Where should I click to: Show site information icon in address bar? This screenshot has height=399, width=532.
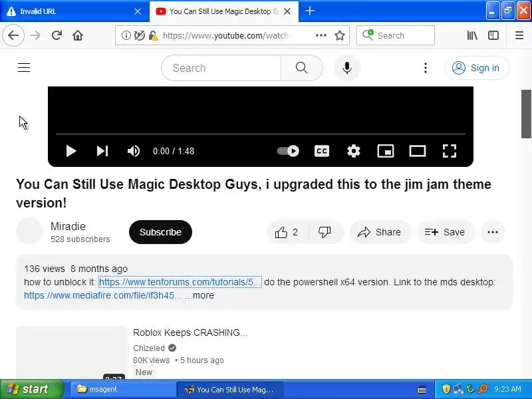click(x=126, y=35)
